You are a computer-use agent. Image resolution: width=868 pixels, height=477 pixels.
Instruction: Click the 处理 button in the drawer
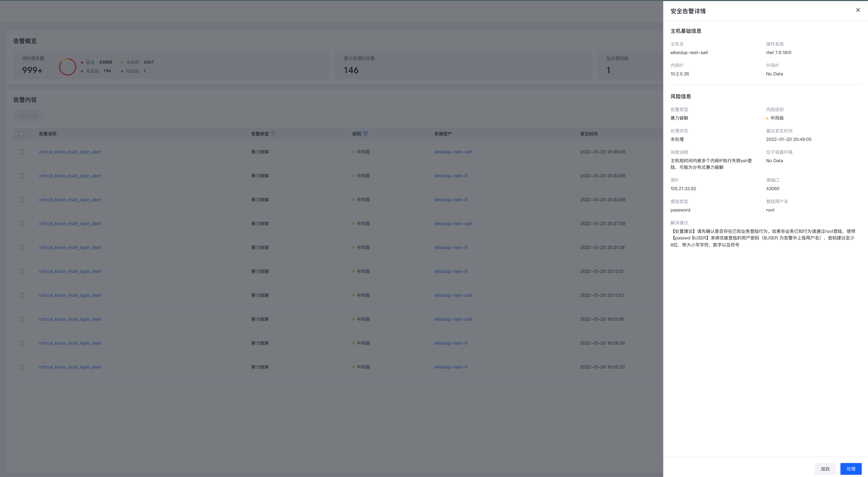tap(851, 469)
